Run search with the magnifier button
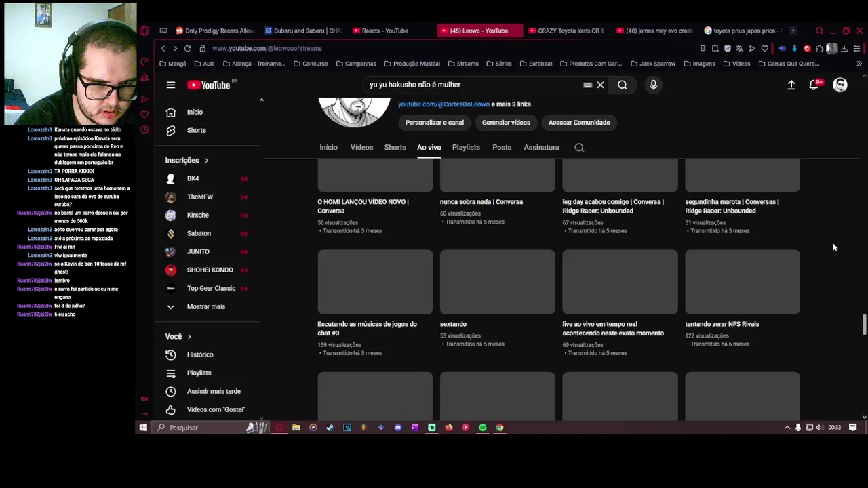Screen dimensions: 868x488 tap(622, 85)
